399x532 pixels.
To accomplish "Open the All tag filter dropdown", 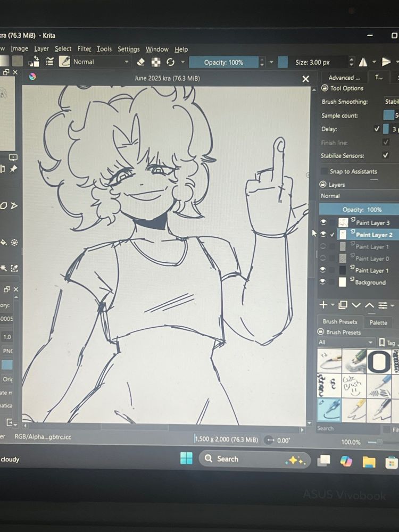I will 346,342.
